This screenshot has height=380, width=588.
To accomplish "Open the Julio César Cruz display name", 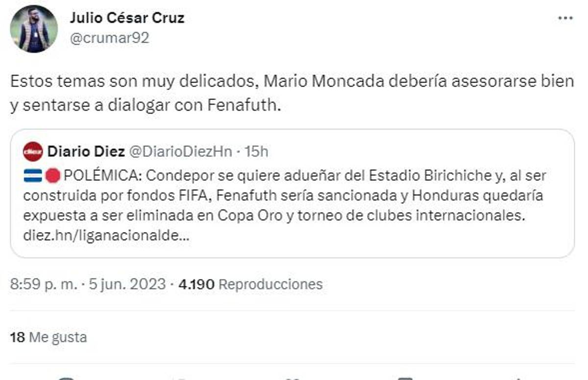I will tap(127, 19).
